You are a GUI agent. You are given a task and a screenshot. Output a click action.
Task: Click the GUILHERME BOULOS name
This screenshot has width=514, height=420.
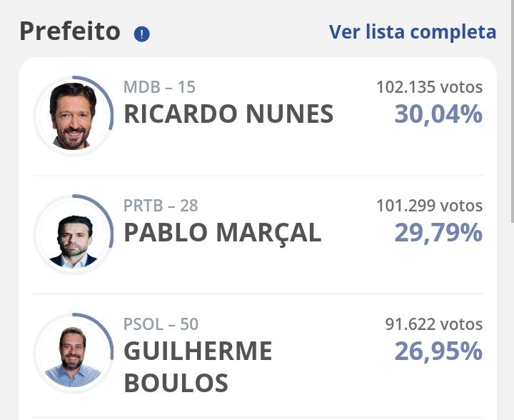pyautogui.click(x=198, y=367)
